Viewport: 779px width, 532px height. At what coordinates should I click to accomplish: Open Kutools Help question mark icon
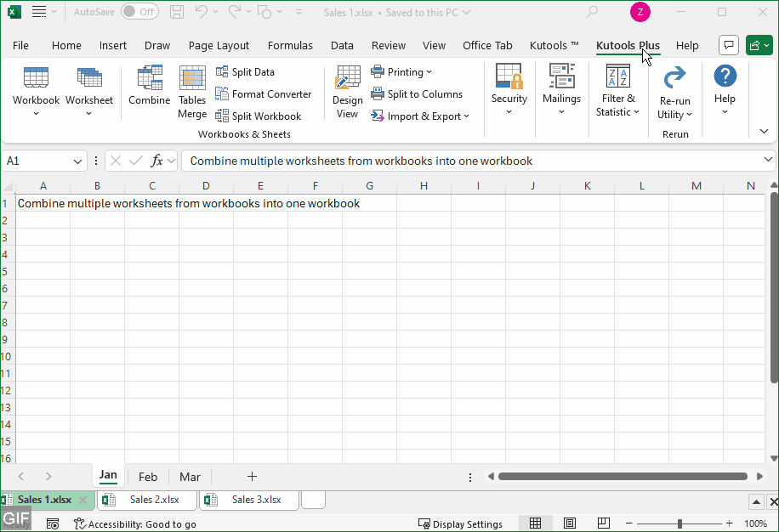(725, 76)
